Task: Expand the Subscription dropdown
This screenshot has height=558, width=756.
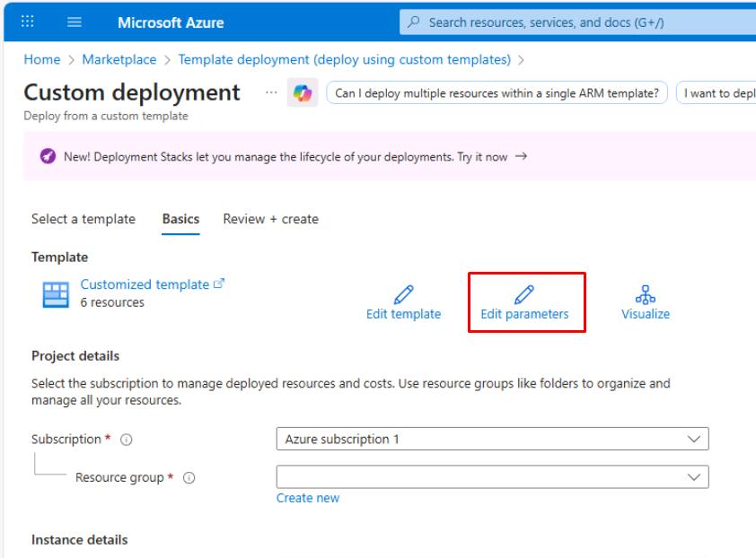Action: 492,440
